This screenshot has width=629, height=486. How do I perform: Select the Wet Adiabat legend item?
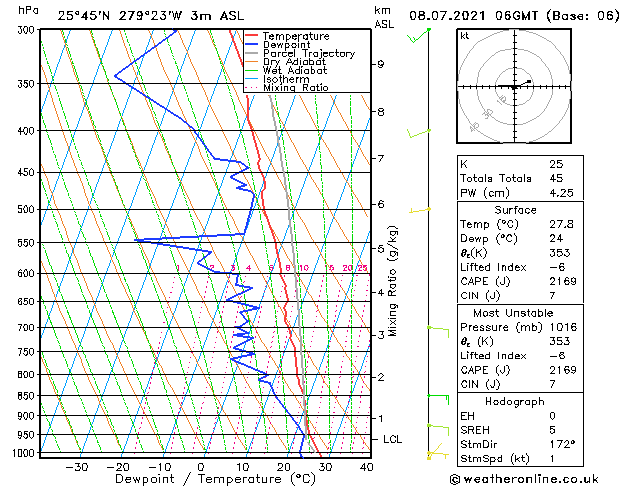tap(295, 71)
